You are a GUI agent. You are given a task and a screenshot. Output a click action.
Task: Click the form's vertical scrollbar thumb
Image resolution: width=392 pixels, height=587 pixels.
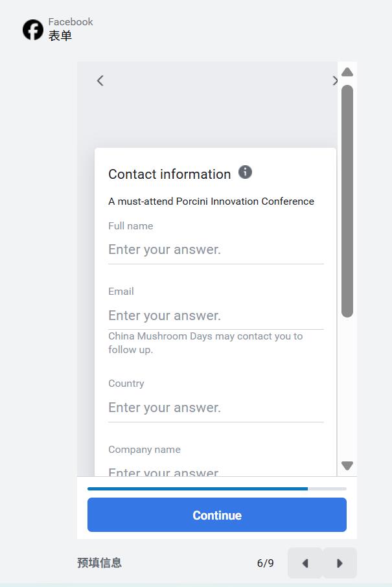(347, 201)
